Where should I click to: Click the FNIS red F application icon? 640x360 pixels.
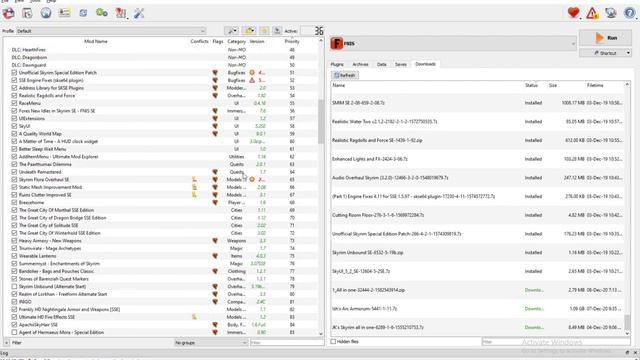(x=336, y=43)
